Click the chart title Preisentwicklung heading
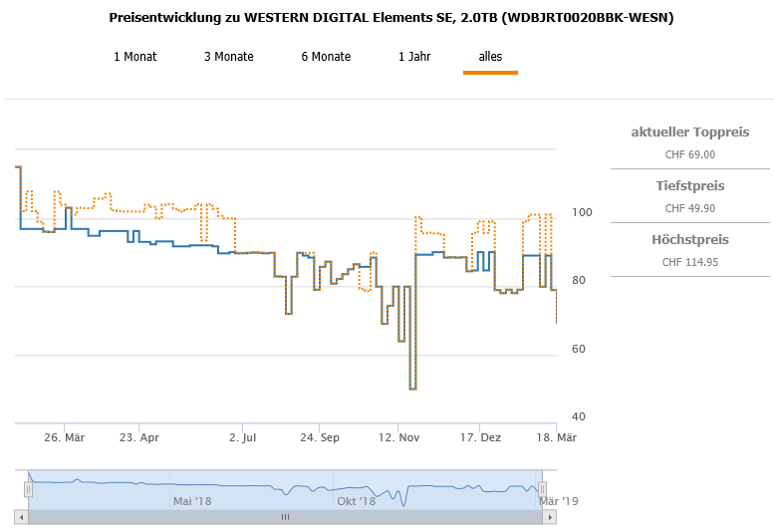The height and width of the screenshot is (532, 774). pos(390,18)
